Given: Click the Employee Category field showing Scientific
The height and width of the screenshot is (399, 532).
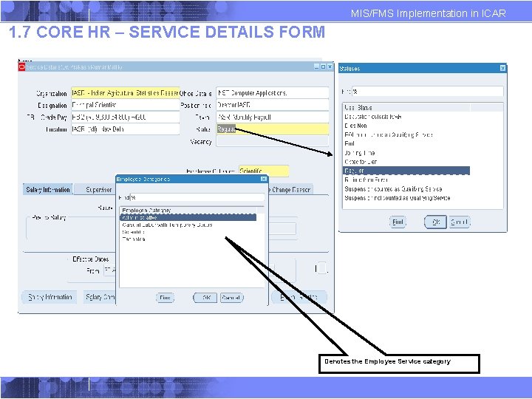Looking at the screenshot, I should 264,171.
